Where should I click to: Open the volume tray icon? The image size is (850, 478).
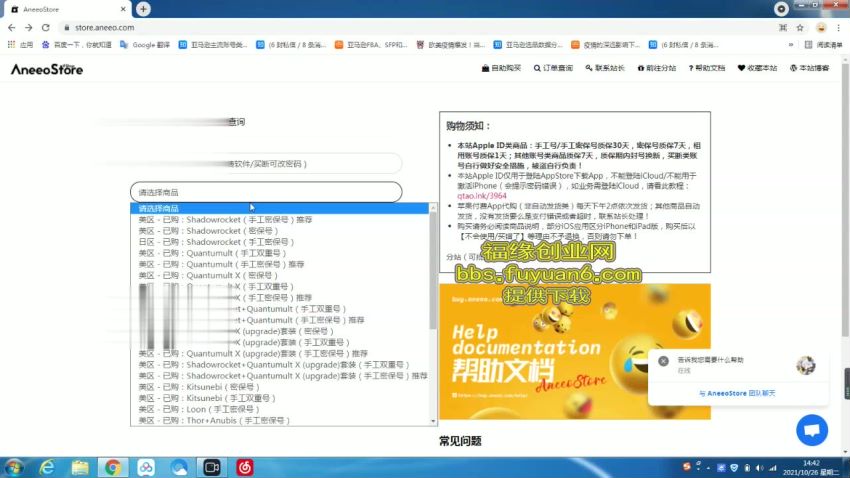[x=759, y=468]
